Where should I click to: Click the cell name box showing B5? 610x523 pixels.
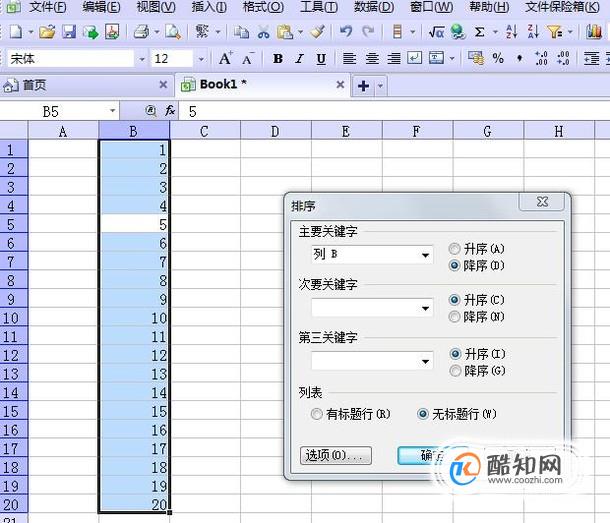(59, 111)
